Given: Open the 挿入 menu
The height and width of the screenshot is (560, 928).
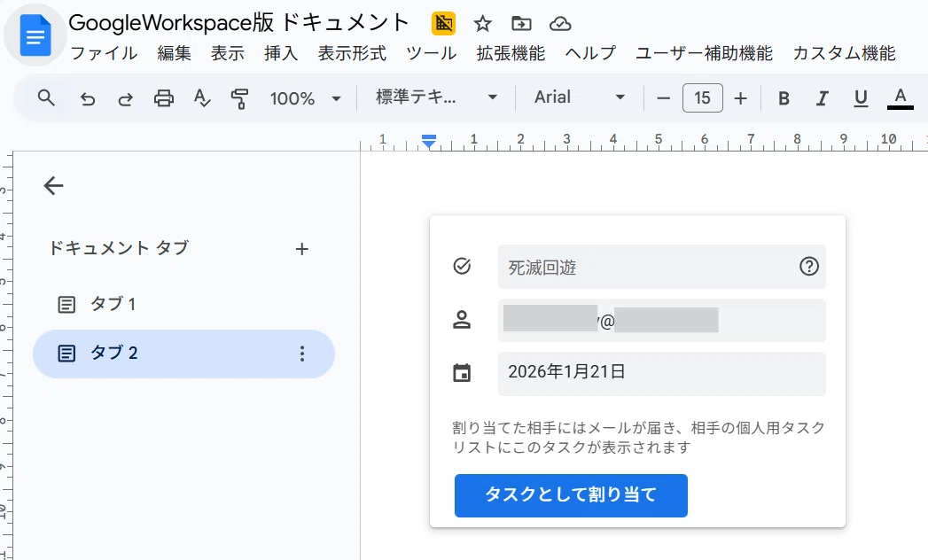Looking at the screenshot, I should 281,53.
